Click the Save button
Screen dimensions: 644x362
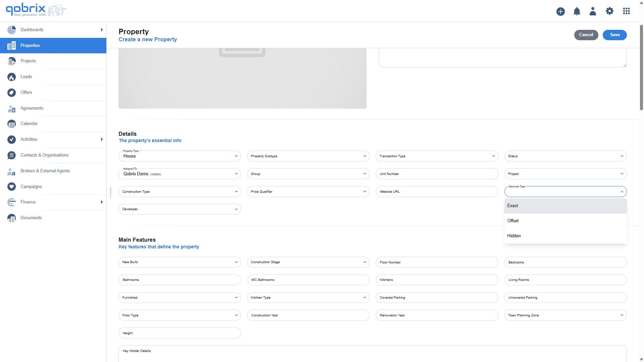pos(614,35)
